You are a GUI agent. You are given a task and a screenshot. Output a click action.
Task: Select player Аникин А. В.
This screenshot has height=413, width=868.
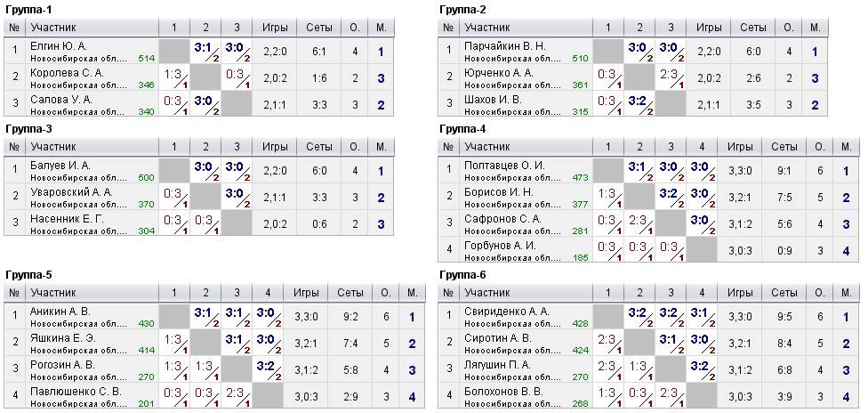[x=60, y=312]
